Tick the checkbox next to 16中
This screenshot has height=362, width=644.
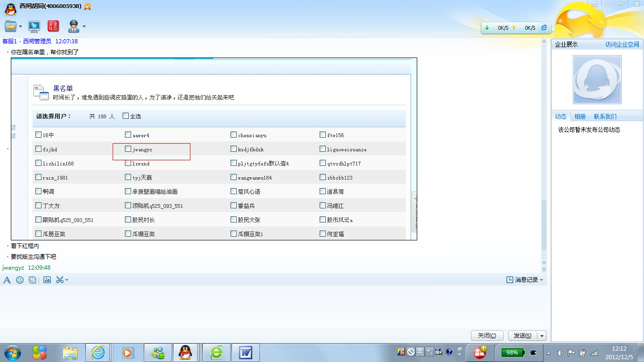pos(38,134)
